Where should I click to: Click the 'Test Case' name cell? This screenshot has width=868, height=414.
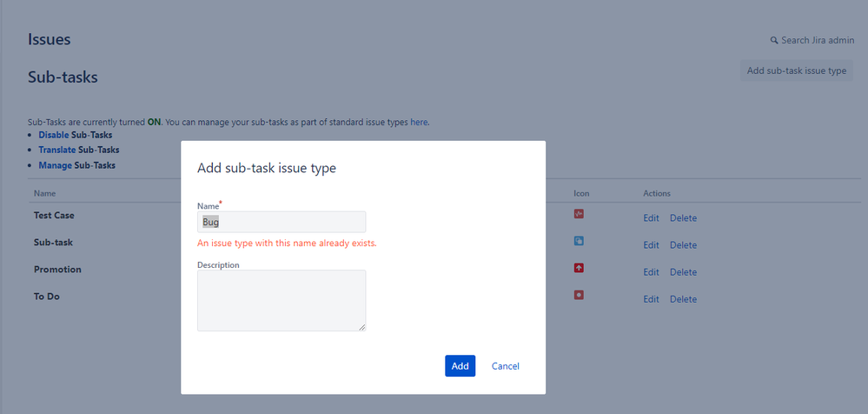[54, 215]
